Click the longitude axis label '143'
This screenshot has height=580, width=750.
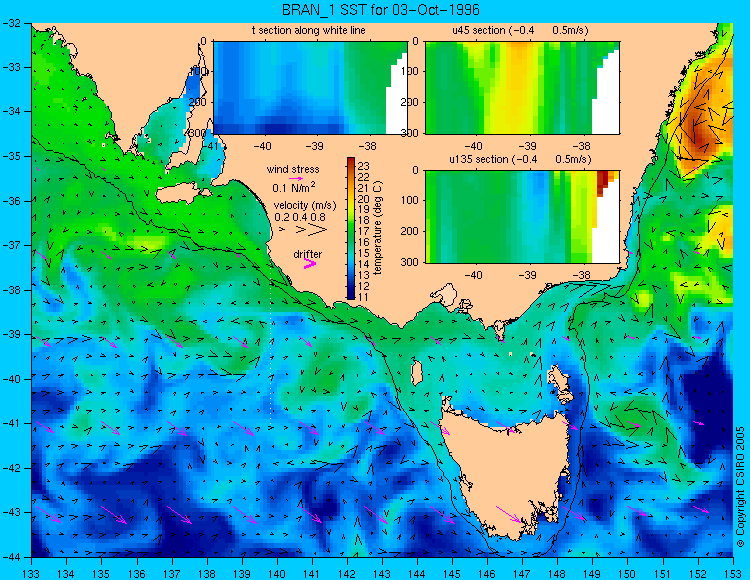pos(382,574)
